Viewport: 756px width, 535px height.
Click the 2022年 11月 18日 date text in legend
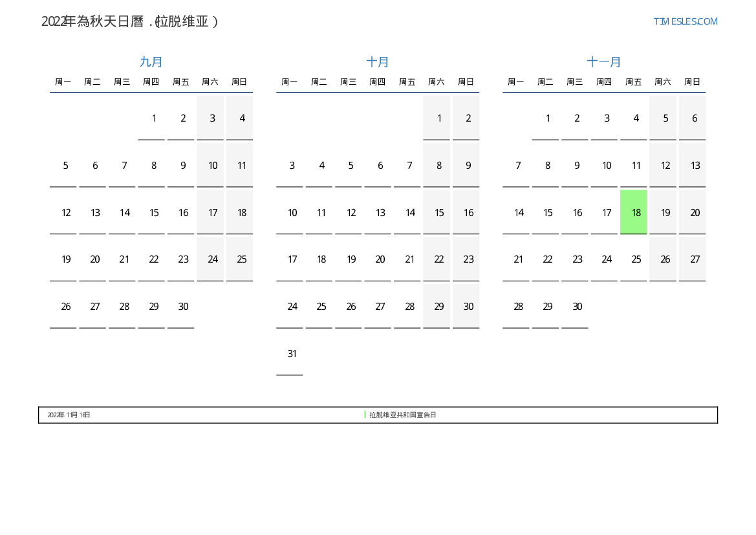point(69,415)
